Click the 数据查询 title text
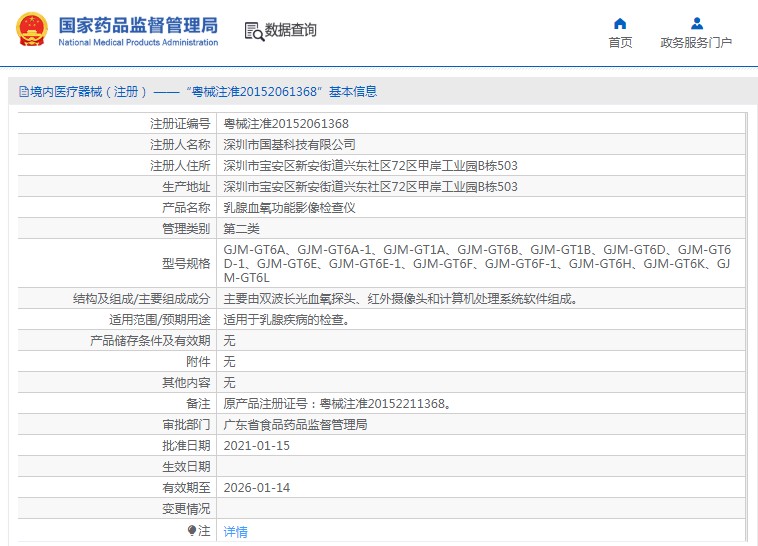This screenshot has width=758, height=546. [x=291, y=30]
